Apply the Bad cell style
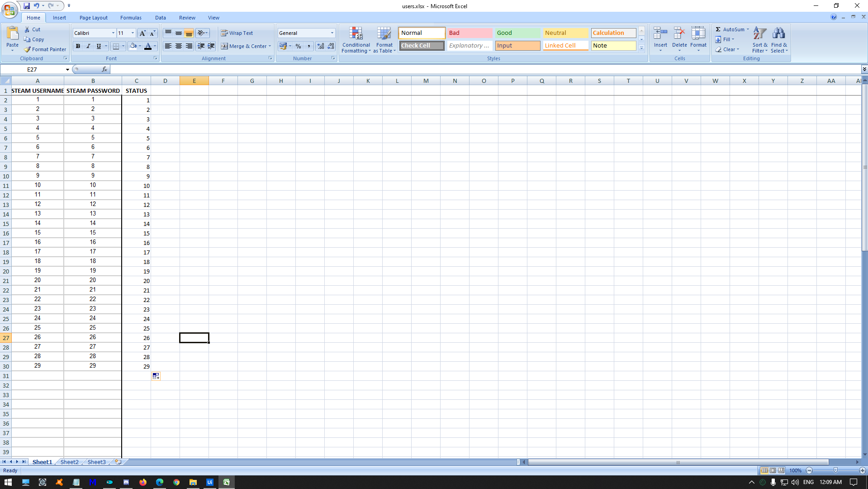The height and width of the screenshot is (489, 868). (470, 33)
